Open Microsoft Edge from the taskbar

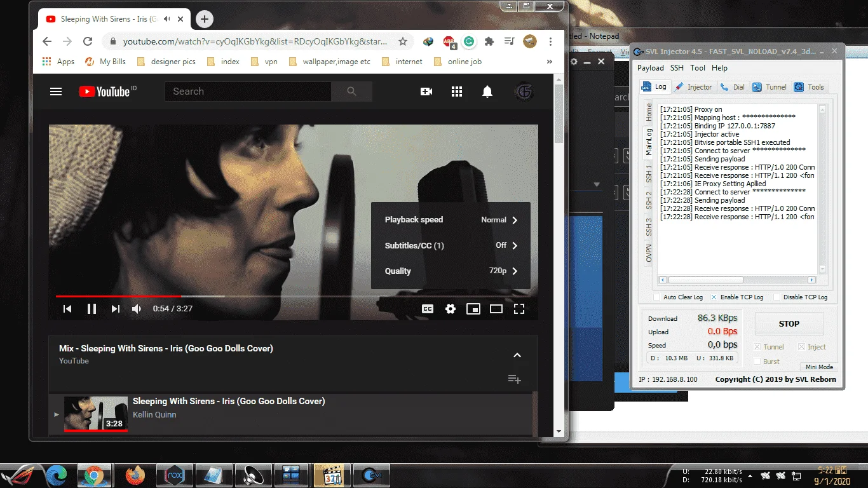coord(57,475)
